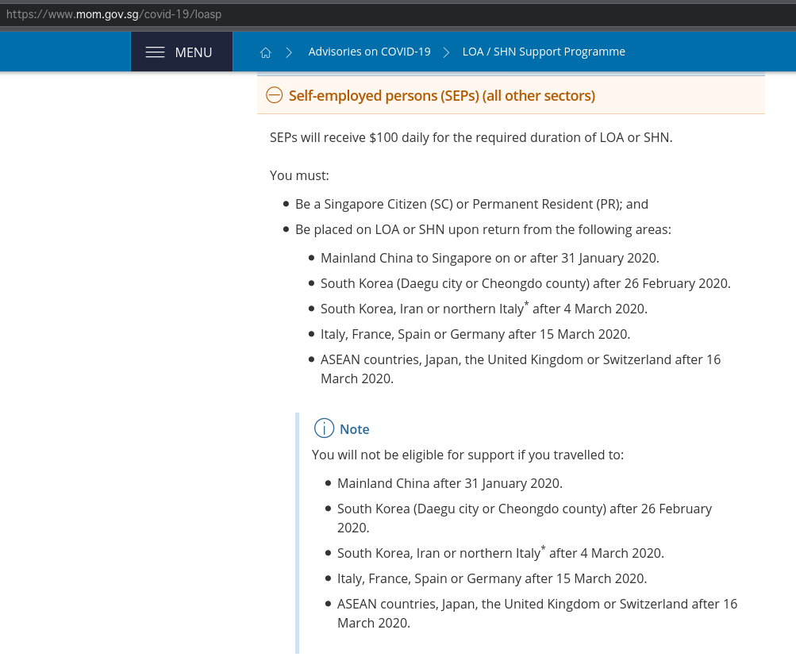Click the SEPs will receive $100 daily sentence
This screenshot has height=672, width=796.
471,137
